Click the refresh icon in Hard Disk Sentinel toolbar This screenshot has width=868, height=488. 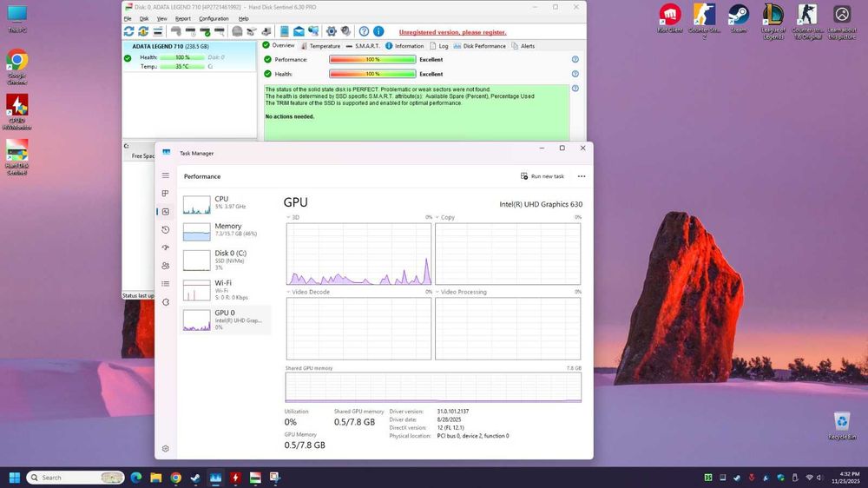coord(129,31)
